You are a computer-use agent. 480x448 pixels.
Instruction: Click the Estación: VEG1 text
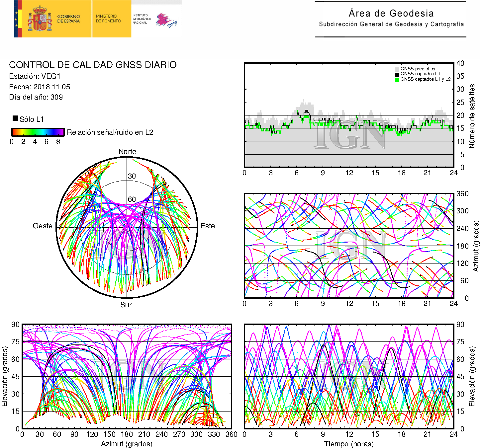click(x=35, y=76)
